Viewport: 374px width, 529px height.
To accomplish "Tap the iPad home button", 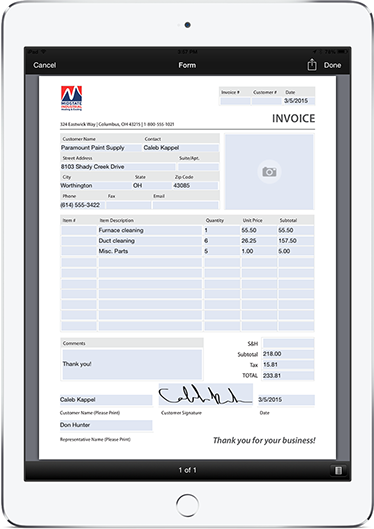I will (188, 505).
